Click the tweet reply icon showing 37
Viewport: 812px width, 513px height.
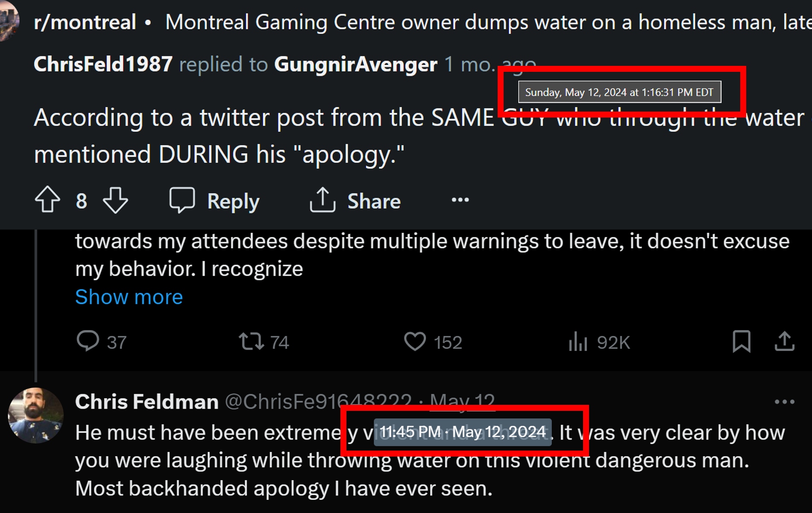click(88, 342)
